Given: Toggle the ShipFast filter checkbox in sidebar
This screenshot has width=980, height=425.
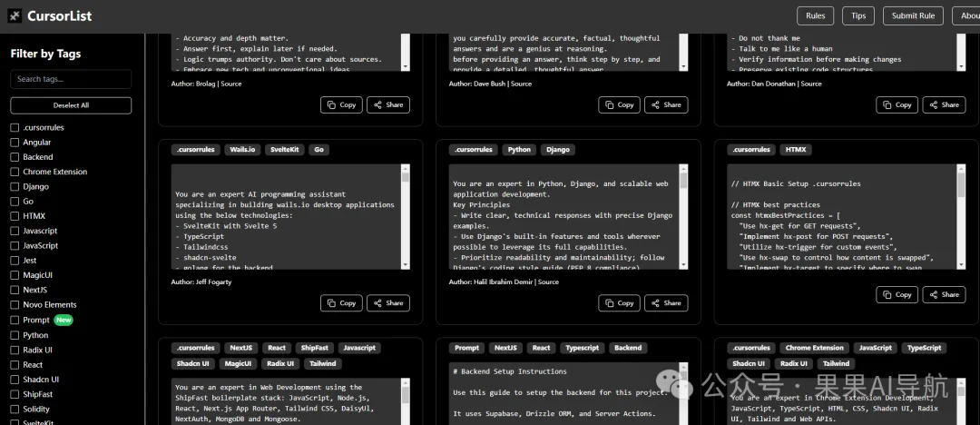Looking at the screenshot, I should [x=15, y=394].
